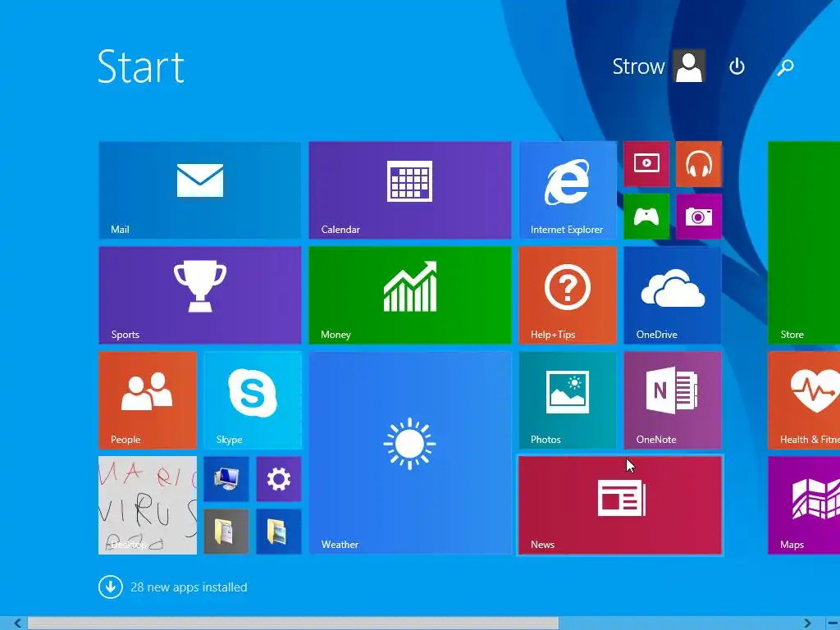Screen dimensions: 840x630
Task: Click the down arrow to view all apps
Action: (111, 587)
